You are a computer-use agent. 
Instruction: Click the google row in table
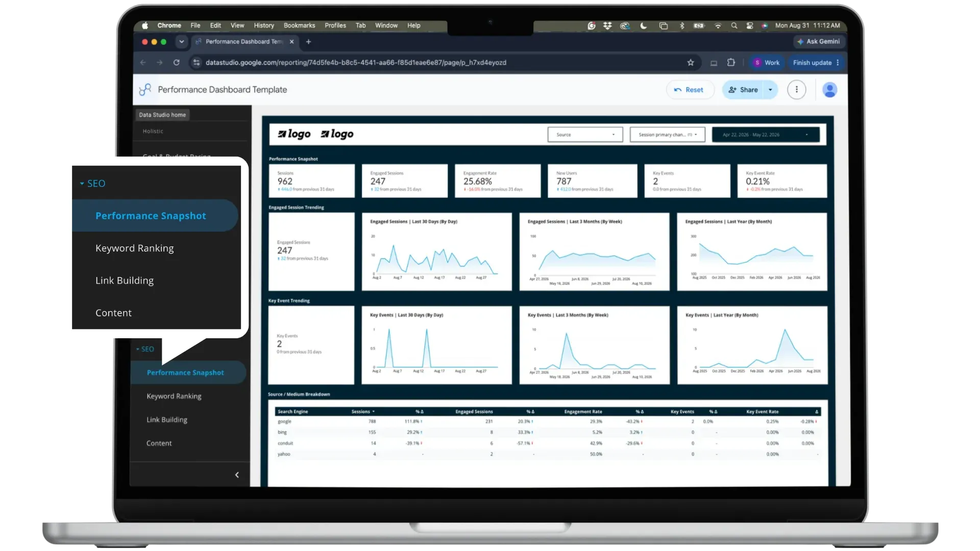[547, 422]
